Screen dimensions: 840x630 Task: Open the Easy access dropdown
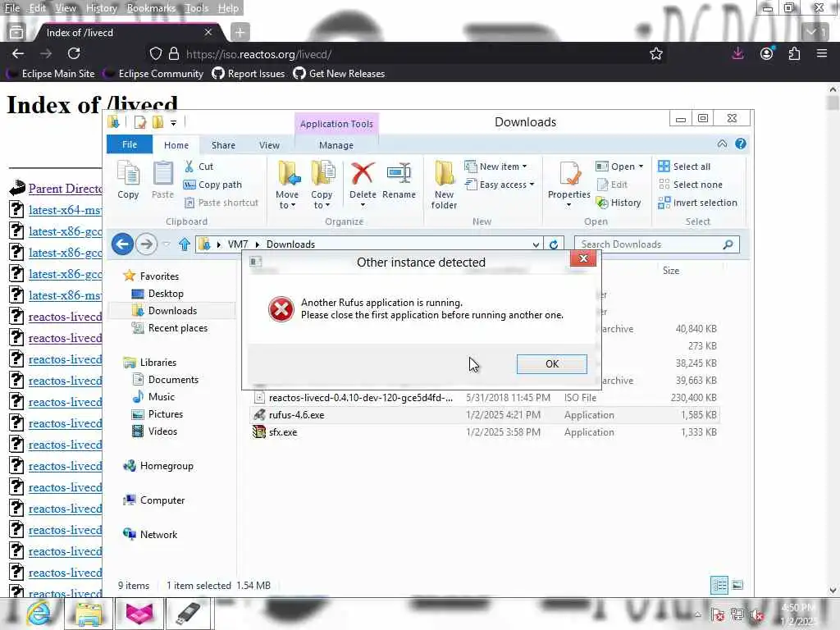point(500,185)
